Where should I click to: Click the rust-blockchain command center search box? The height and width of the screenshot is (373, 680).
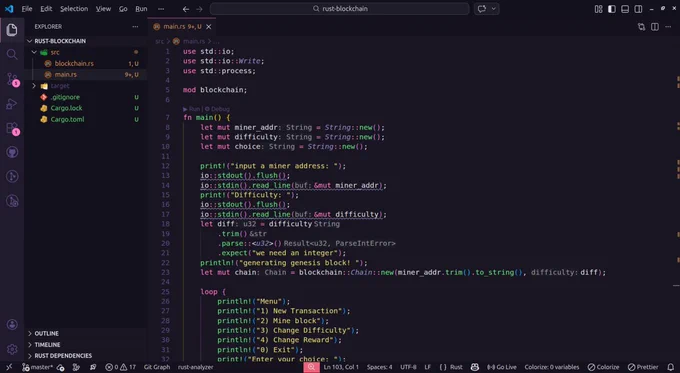340,9
